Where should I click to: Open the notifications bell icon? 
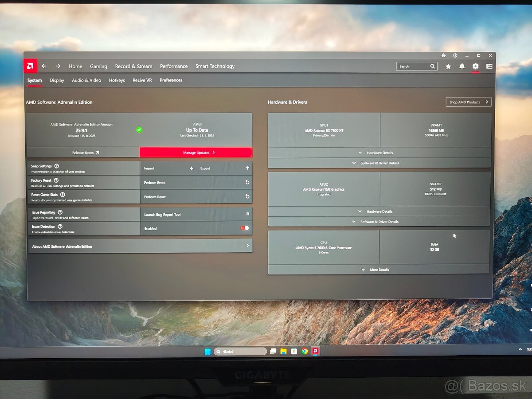click(x=462, y=66)
